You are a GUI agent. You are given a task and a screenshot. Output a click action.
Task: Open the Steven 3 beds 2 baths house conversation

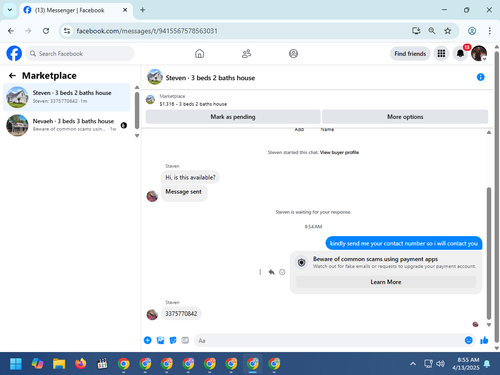click(67, 97)
